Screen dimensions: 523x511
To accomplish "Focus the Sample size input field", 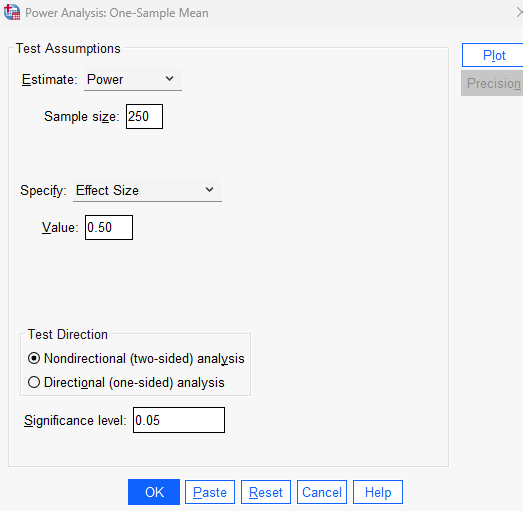I will pyautogui.click(x=144, y=116).
